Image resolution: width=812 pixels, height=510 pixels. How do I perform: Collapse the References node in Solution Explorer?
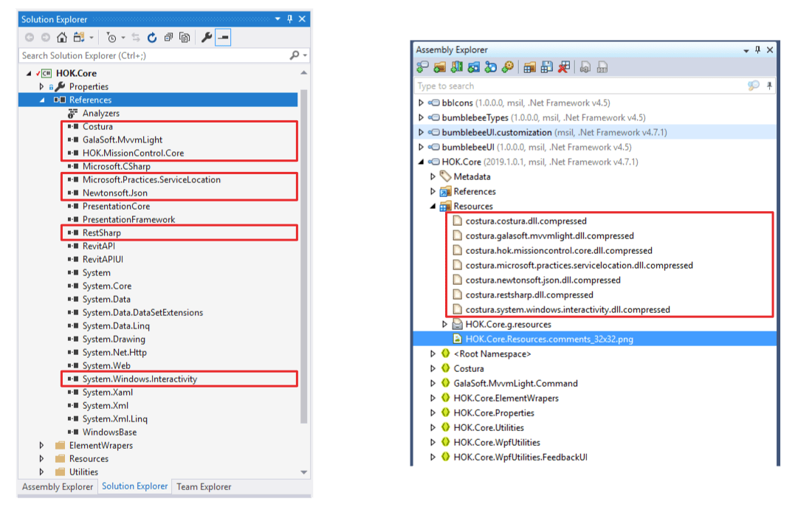43,100
